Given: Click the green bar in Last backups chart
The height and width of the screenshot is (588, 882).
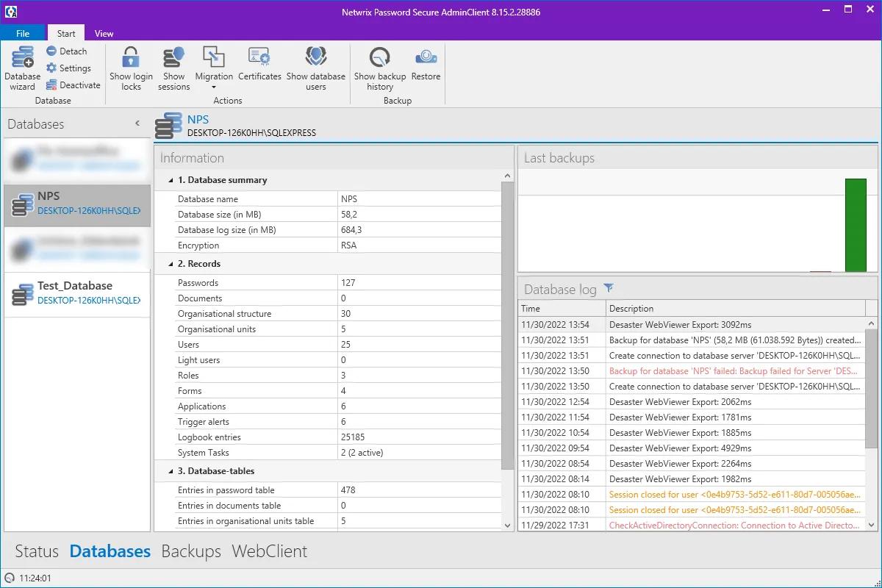Looking at the screenshot, I should [x=856, y=225].
